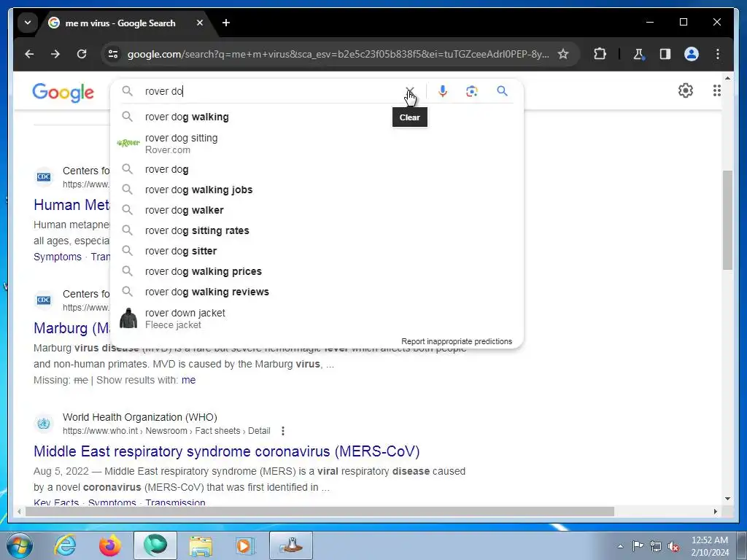Go forward in browser history

click(x=55, y=54)
